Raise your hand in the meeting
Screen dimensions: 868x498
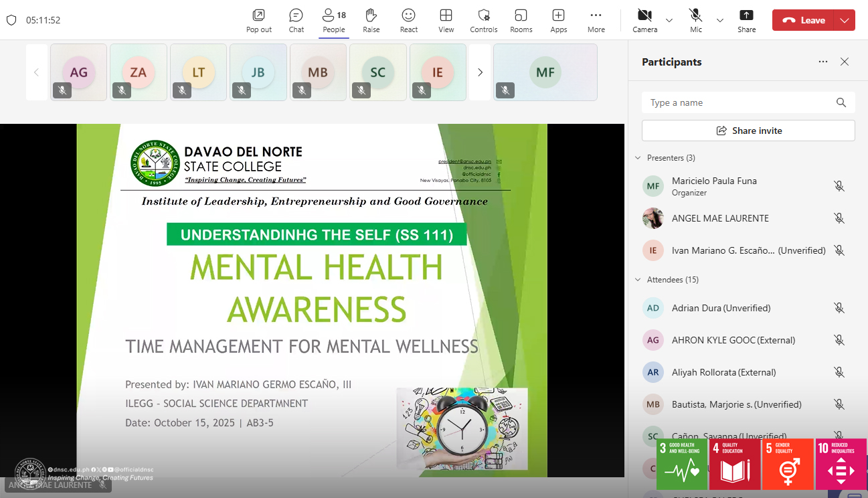(x=371, y=20)
